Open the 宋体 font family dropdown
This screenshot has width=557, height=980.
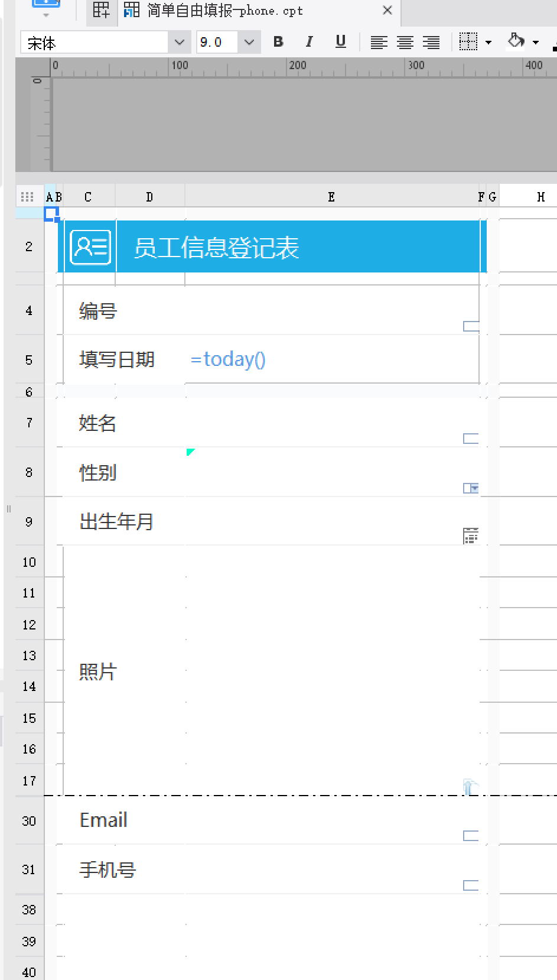pyautogui.click(x=180, y=42)
